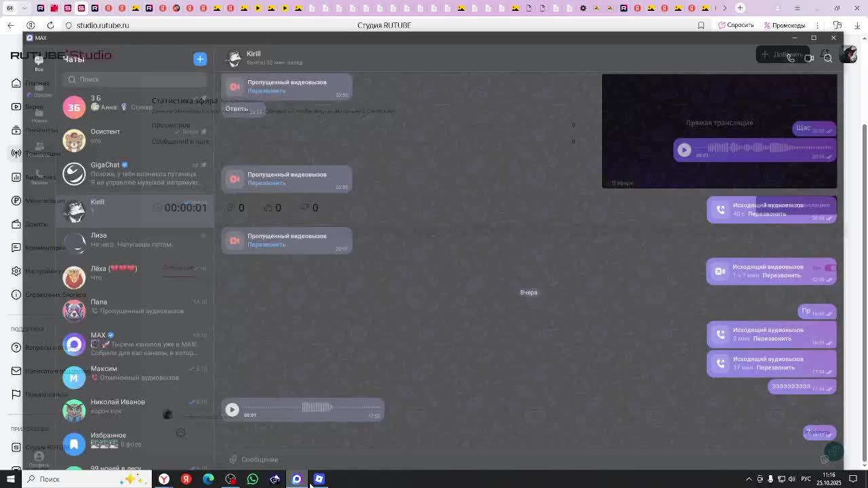Image resolution: width=868 pixels, height=488 pixels.
Task: Open the Все chats tab in MAX sidebar
Action: (x=39, y=64)
